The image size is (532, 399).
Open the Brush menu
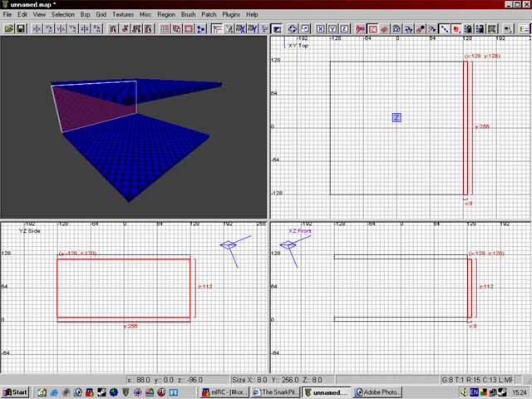tap(189, 14)
